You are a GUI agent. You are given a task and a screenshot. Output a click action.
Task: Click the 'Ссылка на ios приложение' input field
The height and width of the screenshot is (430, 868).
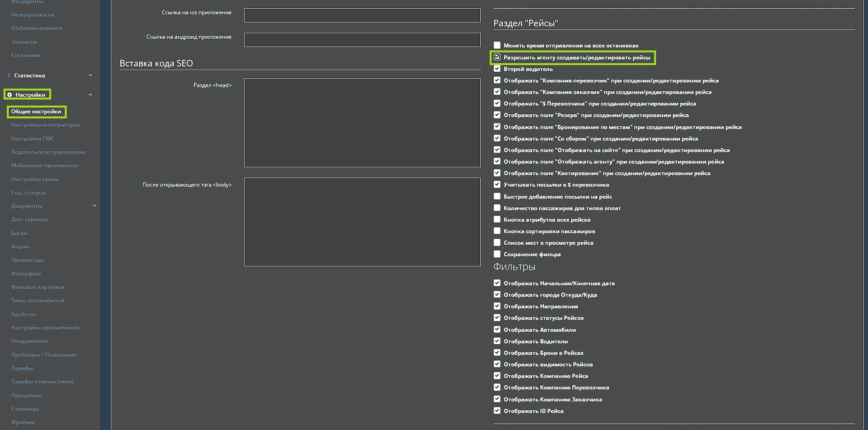(362, 15)
